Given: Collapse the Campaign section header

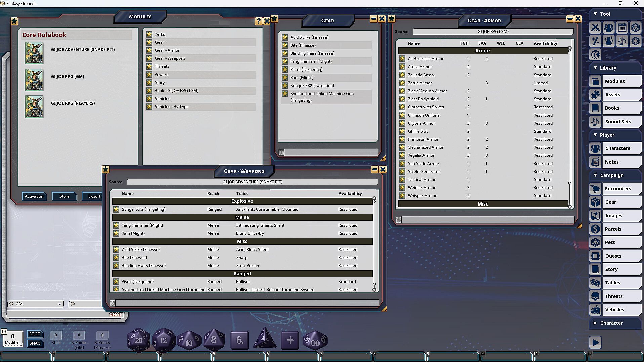Looking at the screenshot, I should coord(615,175).
